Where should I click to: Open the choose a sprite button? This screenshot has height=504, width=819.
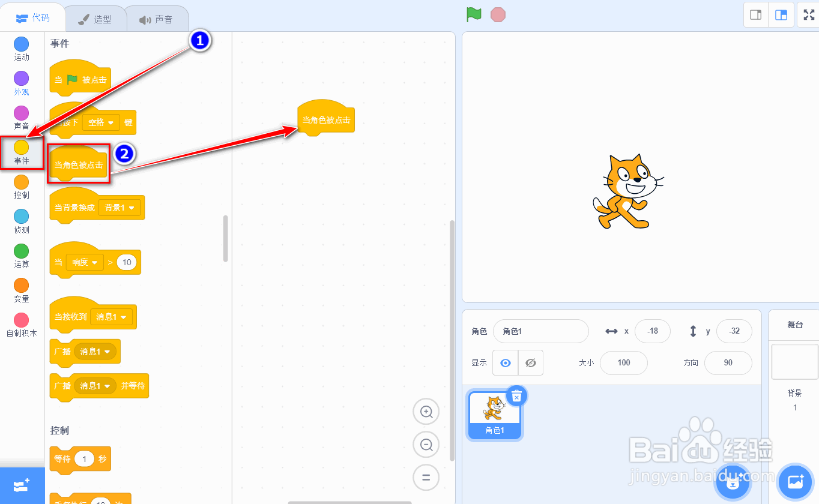[x=734, y=482]
